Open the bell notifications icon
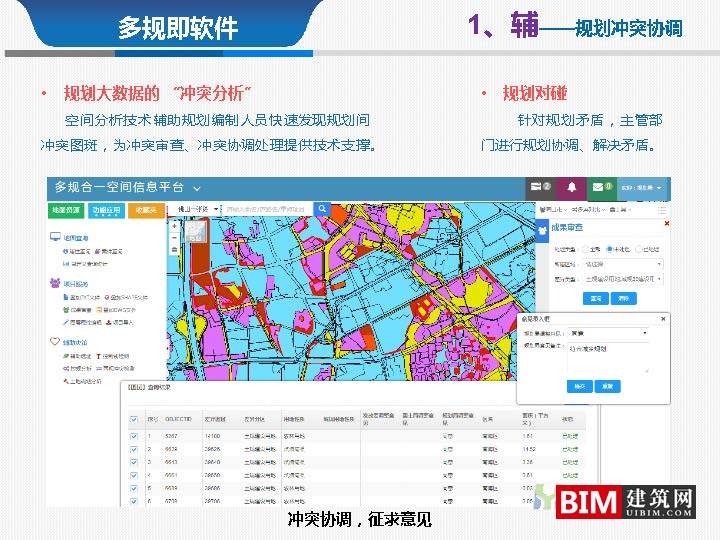This screenshot has height=540, width=720. pyautogui.click(x=572, y=187)
